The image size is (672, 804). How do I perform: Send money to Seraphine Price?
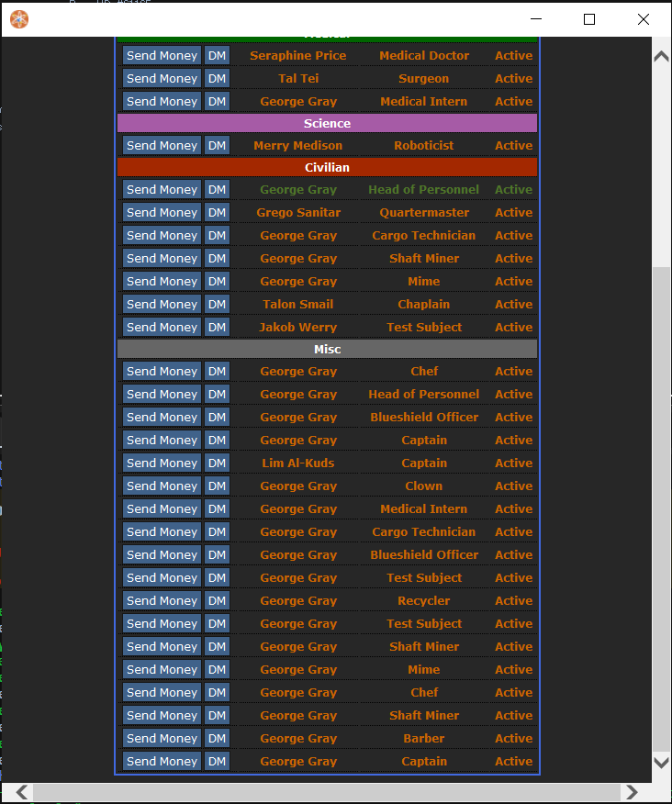pos(162,56)
